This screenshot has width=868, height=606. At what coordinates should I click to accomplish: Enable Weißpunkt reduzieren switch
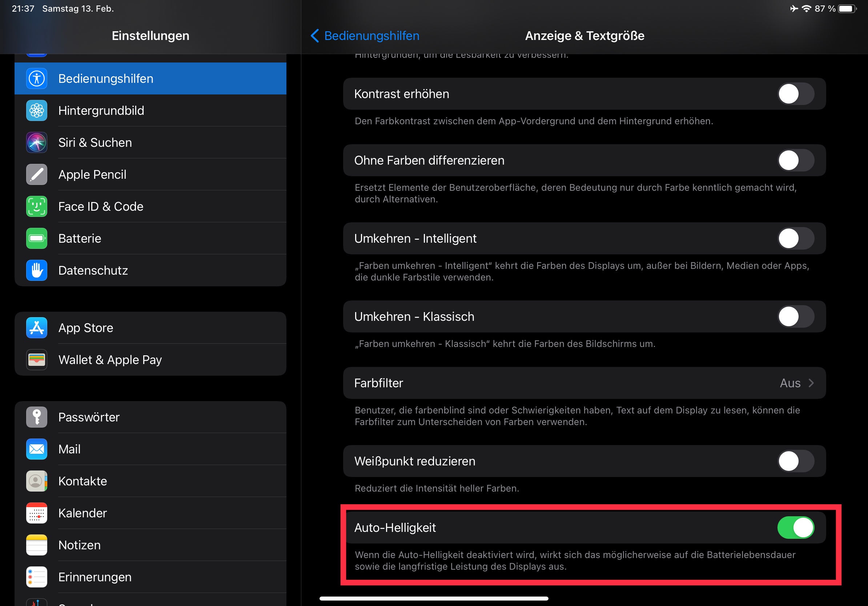795,461
